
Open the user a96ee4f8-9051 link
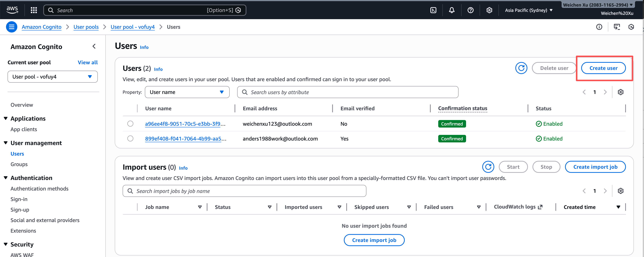(182, 124)
